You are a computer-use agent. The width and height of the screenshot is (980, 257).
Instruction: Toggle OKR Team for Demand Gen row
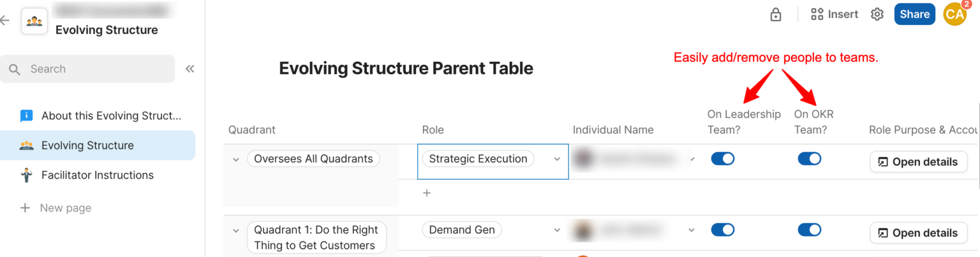(x=809, y=230)
